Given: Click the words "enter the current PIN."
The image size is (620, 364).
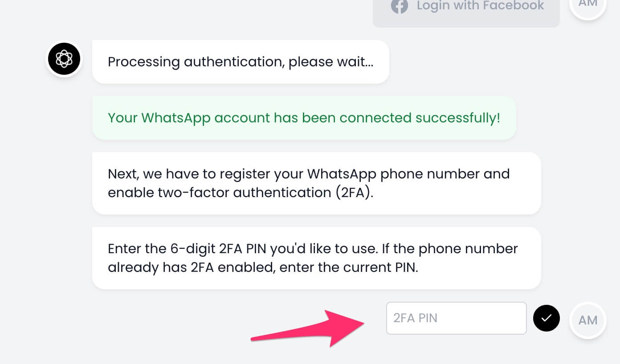Looking at the screenshot, I should [343, 267].
